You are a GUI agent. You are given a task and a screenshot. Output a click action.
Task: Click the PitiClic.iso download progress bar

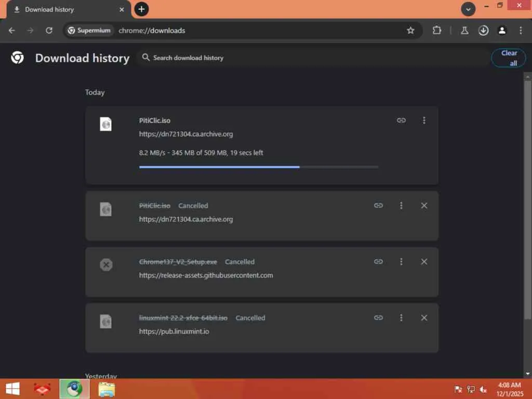tap(259, 167)
